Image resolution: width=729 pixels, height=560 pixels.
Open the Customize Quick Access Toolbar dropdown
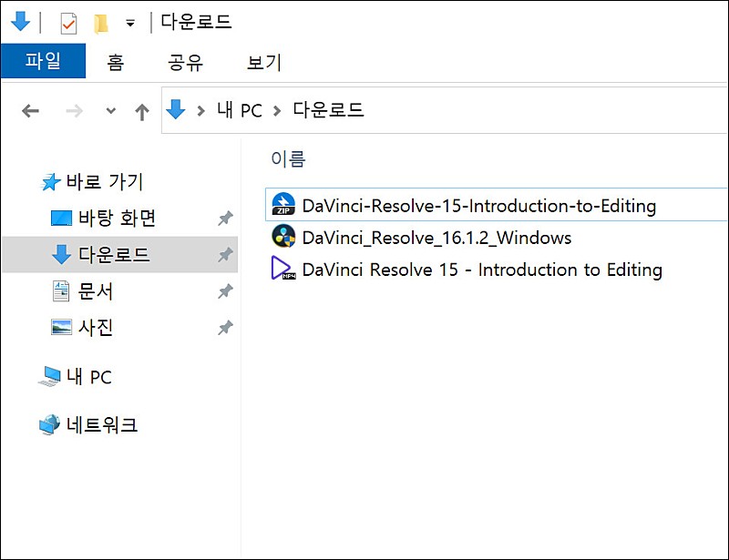(x=130, y=23)
